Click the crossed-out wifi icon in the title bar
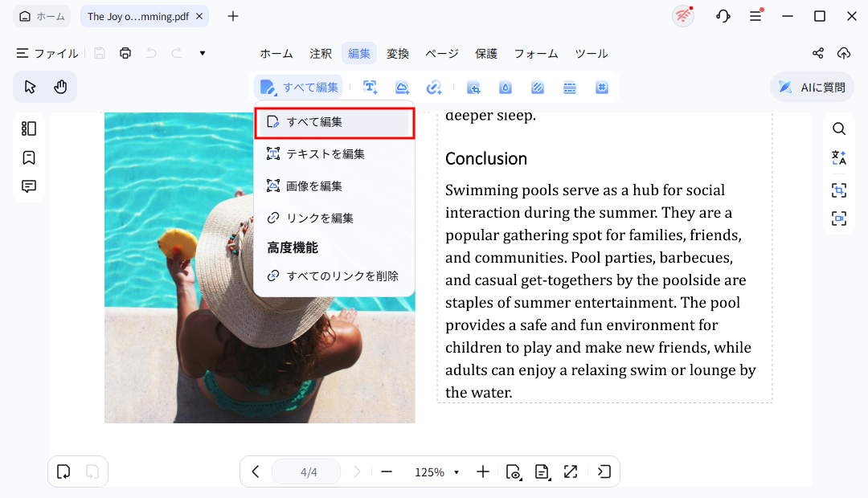Image resolution: width=868 pixels, height=498 pixels. (x=684, y=16)
